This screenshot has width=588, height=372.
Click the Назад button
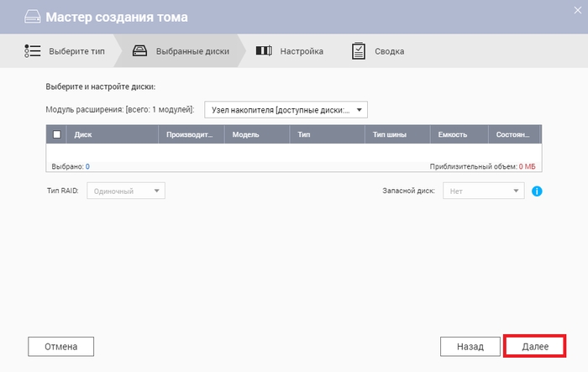(x=470, y=347)
